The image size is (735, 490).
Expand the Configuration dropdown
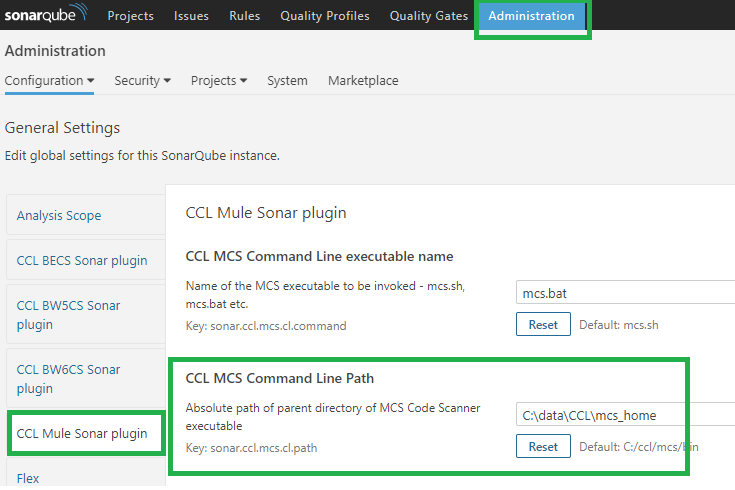[x=49, y=81]
